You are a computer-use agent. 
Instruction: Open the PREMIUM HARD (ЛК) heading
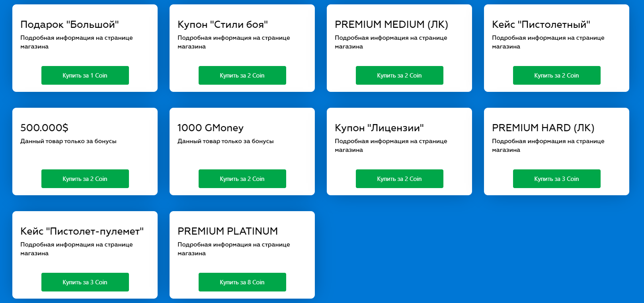(543, 128)
